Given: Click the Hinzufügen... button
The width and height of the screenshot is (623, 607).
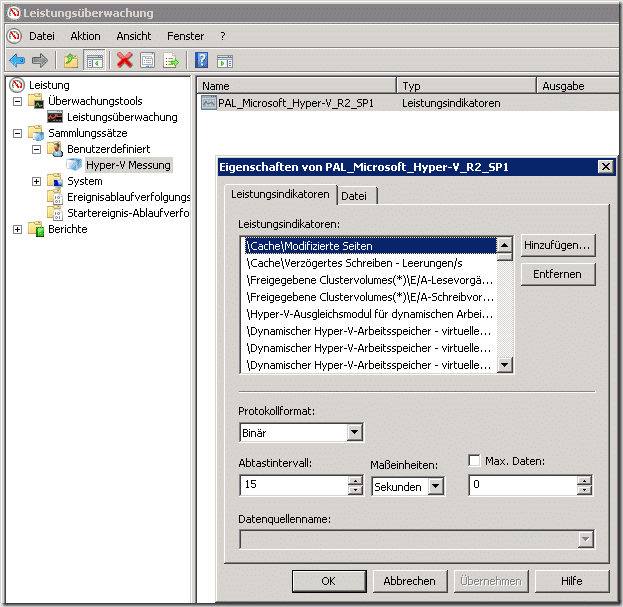Looking at the screenshot, I should [x=557, y=245].
